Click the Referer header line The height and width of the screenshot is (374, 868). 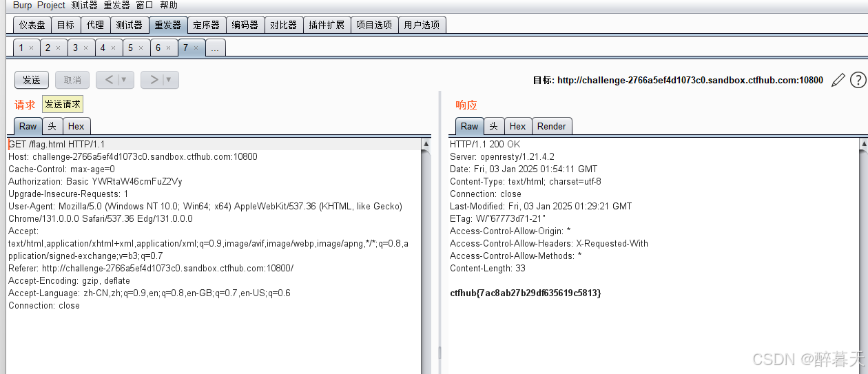click(151, 268)
